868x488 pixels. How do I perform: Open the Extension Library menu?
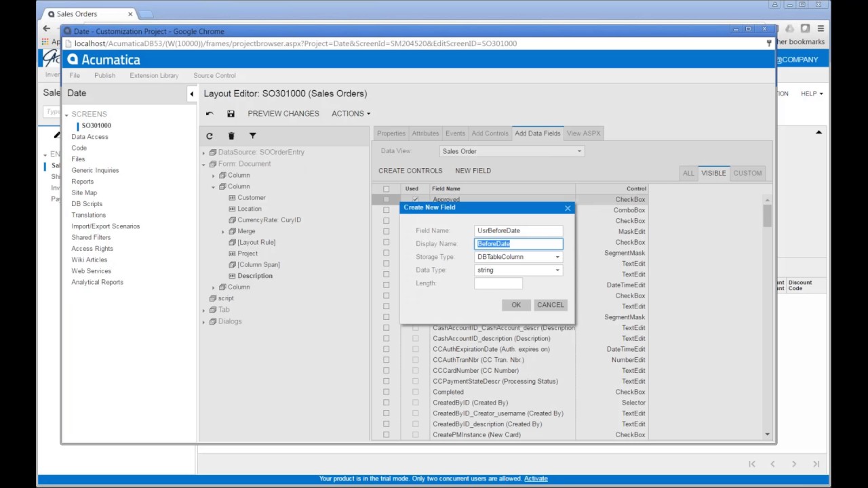click(154, 75)
